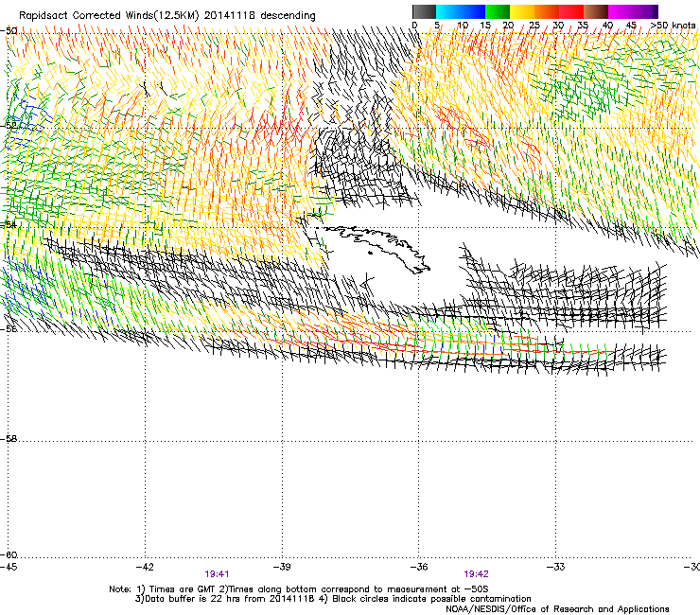The image size is (700, 615).
Task: Click the -50 latitude axis label
Action: pos(9,31)
